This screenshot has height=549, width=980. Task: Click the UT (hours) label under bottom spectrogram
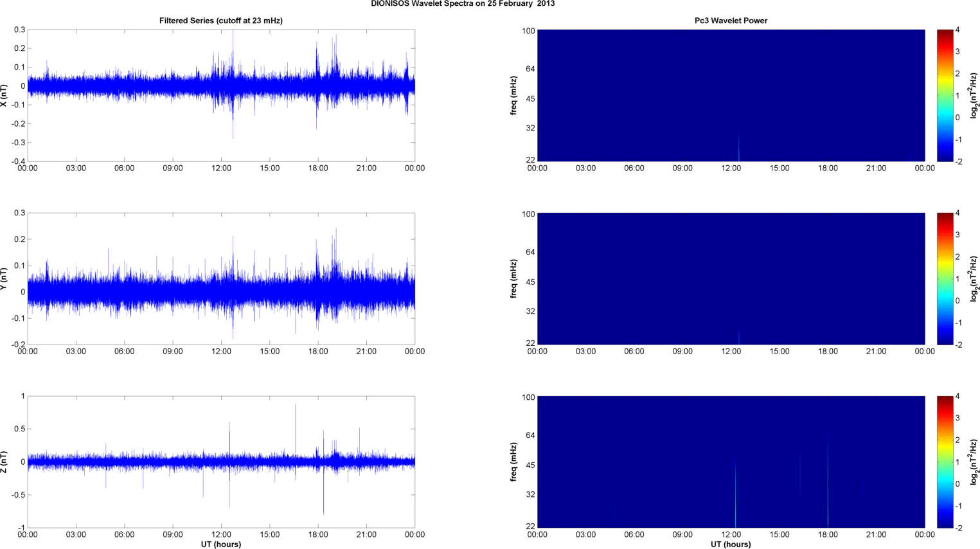click(x=731, y=544)
